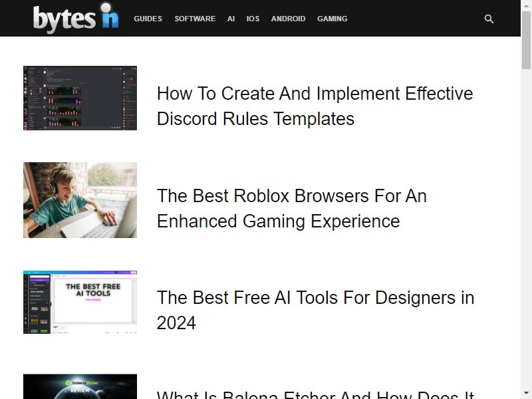Click the Best Free AI Tools thumbnail

tap(80, 303)
